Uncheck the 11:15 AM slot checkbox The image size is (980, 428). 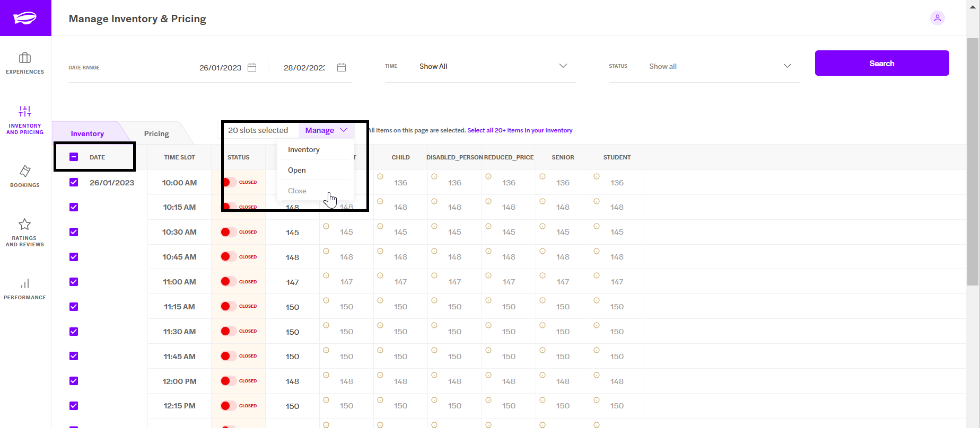[74, 307]
